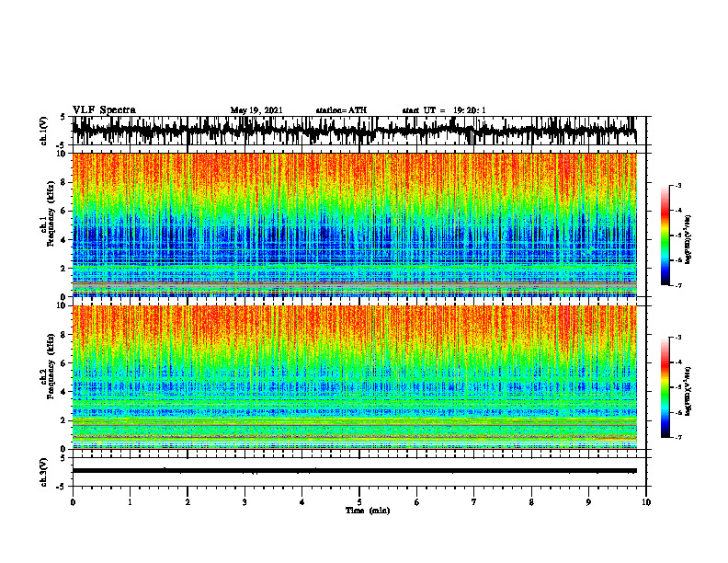Viewport: 728px width, 563px height.
Task: Click time axis tick label "2"
Action: point(188,502)
